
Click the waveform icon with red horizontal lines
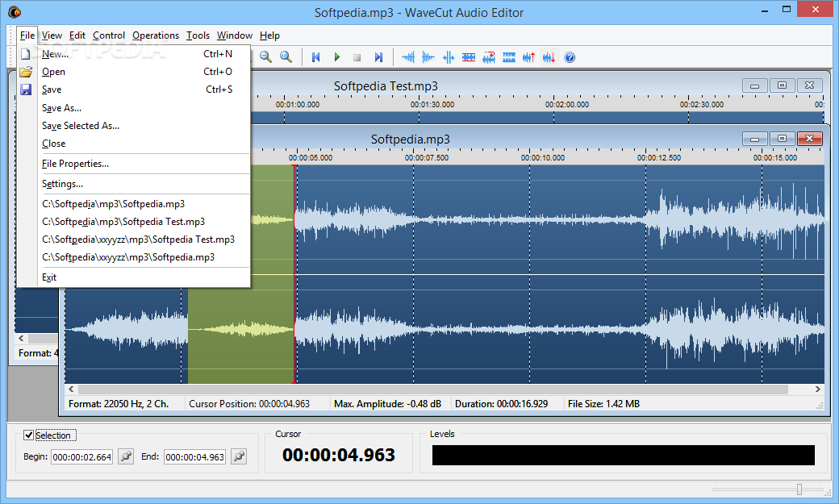(469, 57)
